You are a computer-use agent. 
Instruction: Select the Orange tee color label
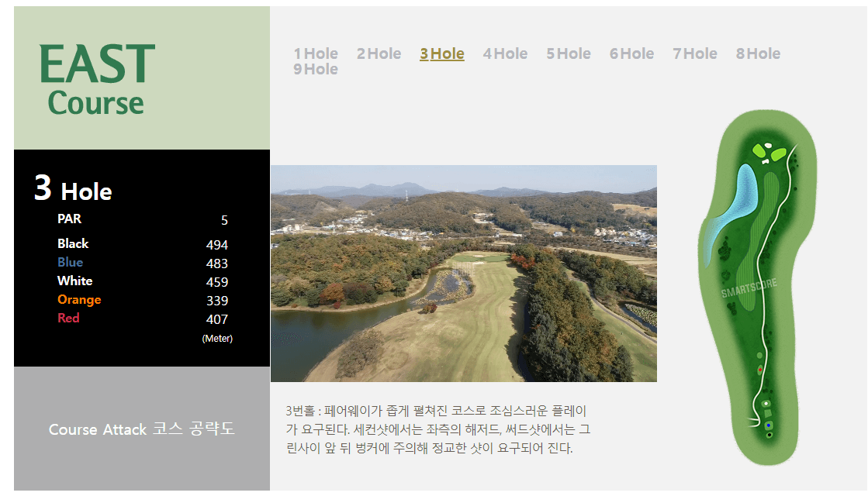[x=79, y=300]
